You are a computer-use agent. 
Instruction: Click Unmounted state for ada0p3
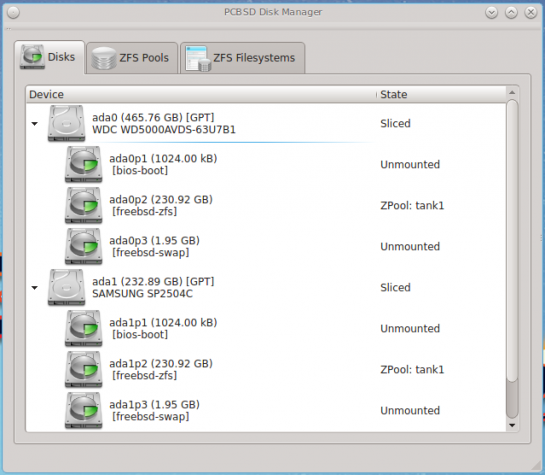pos(410,246)
